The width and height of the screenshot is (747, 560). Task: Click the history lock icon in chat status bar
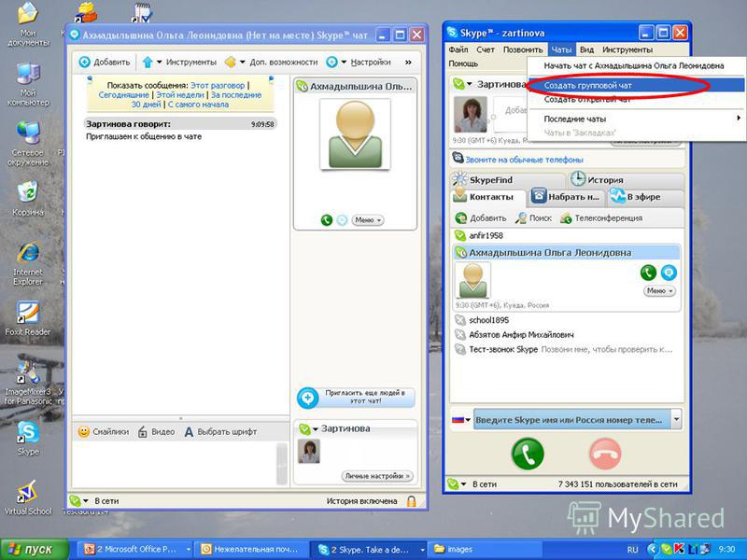[x=411, y=501]
